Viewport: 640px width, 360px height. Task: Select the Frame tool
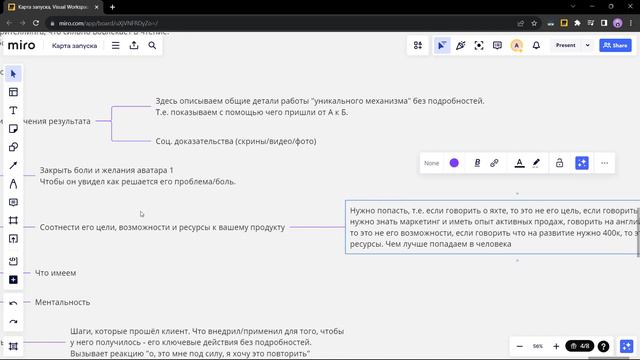click(13, 220)
